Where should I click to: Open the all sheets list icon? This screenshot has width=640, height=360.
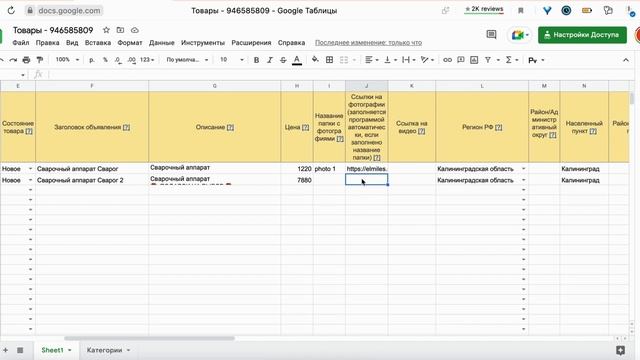point(20,350)
